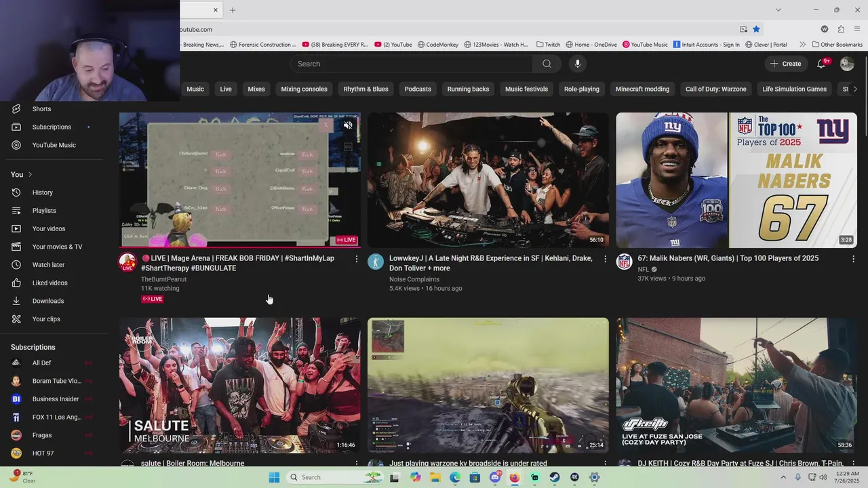This screenshot has height=488, width=868.
Task: Show more bookmarks with the overflow chevron
Action: click(x=802, y=45)
